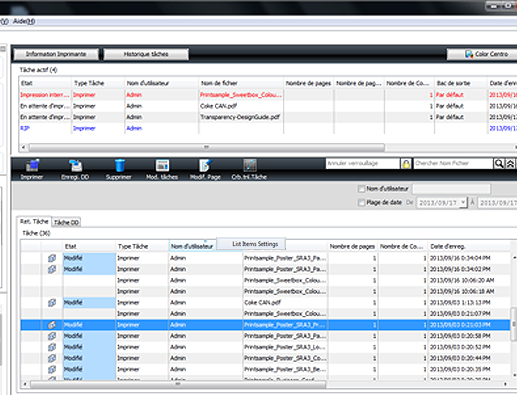Sort held jobs by Etat column header
The height and width of the screenshot is (395, 517).
89,246
